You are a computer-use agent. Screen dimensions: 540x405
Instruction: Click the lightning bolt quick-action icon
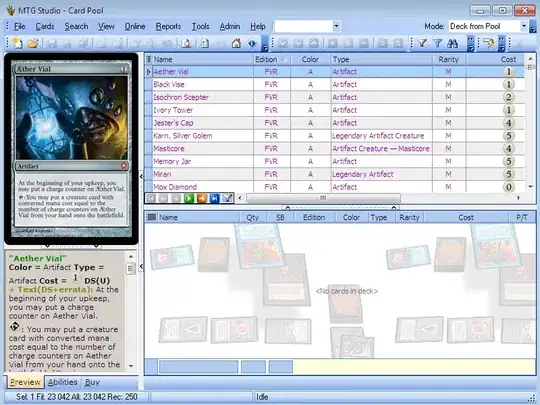click(489, 43)
